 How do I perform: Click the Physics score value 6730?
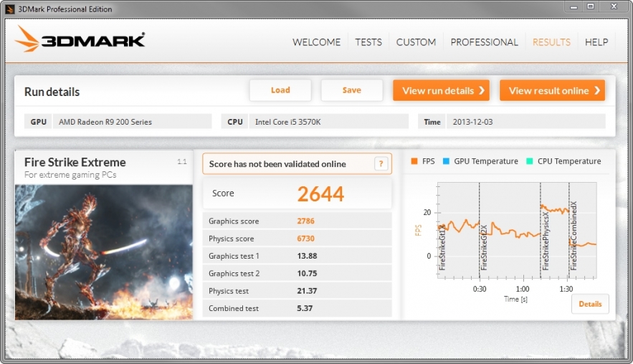tap(305, 239)
